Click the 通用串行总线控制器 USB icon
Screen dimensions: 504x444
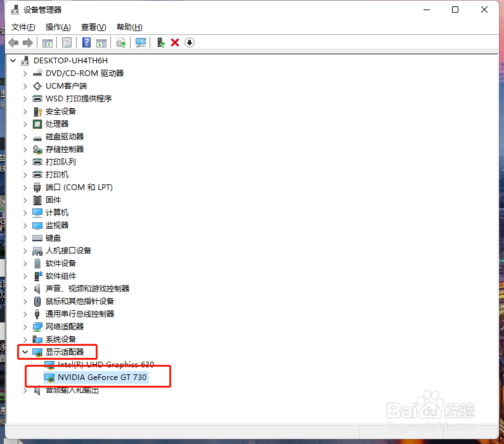(37, 314)
